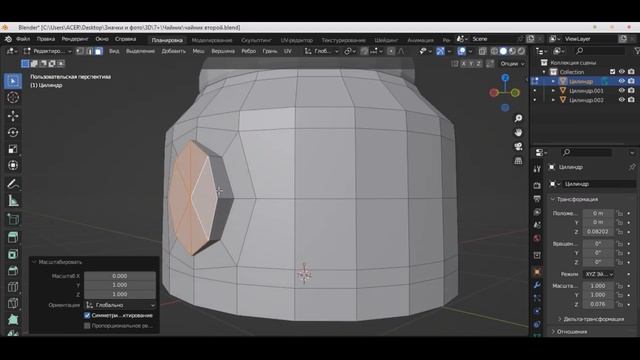The image size is (640, 360).
Task: Click the zoom magnifier viewport icon
Action: click(518, 118)
